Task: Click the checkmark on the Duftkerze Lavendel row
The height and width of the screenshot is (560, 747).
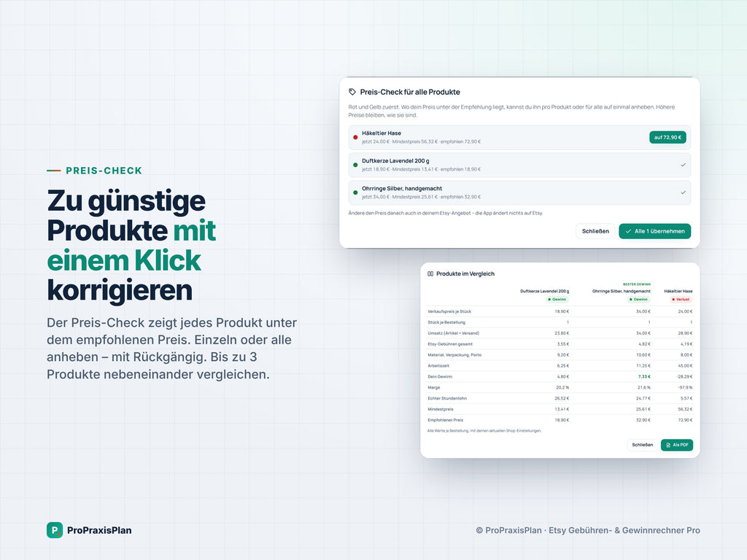Action: [x=683, y=165]
